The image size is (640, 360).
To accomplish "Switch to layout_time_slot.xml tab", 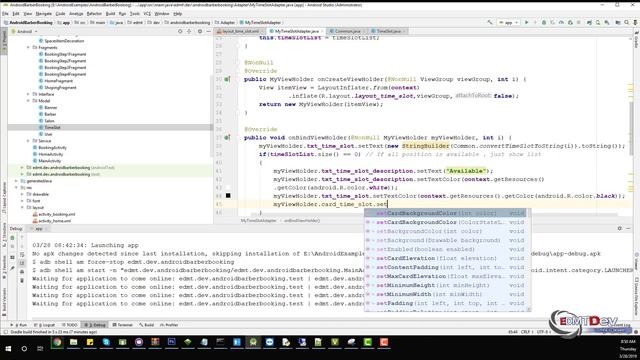I will [x=241, y=31].
